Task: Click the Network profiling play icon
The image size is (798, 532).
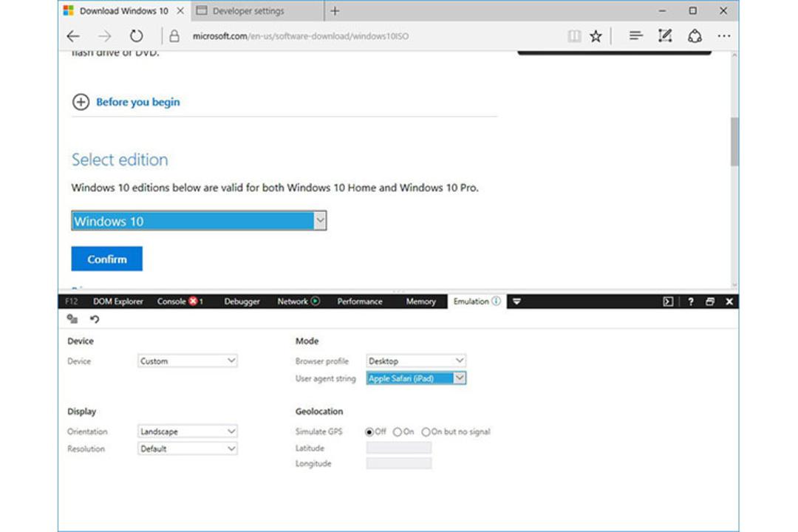Action: tap(316, 301)
